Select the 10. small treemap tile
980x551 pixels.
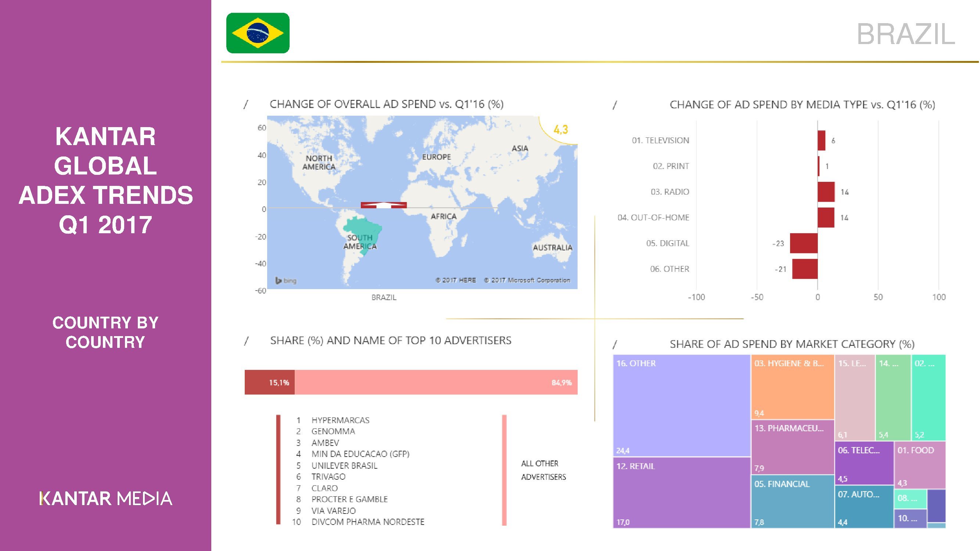point(910,519)
